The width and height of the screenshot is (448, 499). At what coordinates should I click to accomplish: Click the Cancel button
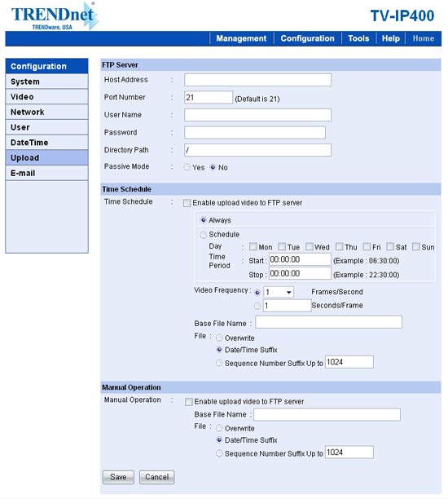(x=156, y=477)
